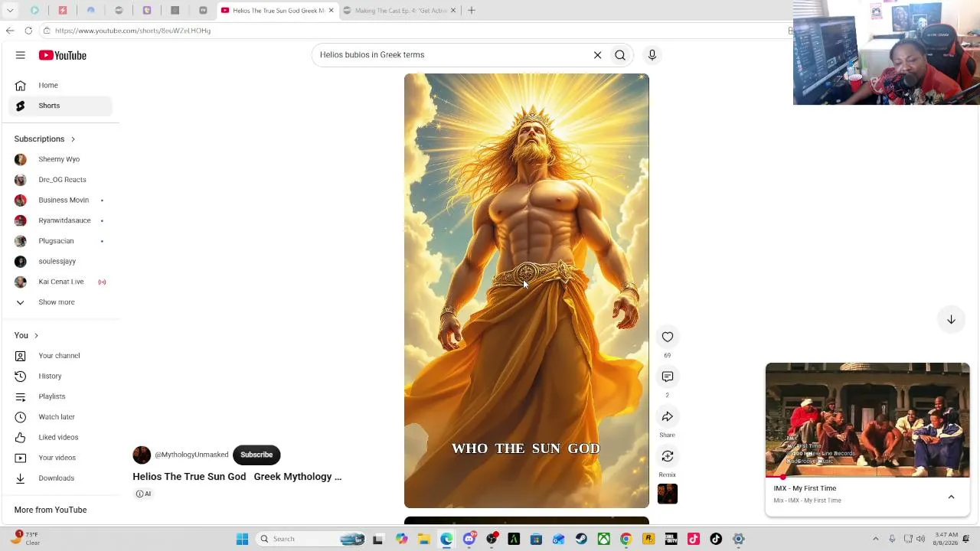Open the AI info label under the title

coord(143,494)
